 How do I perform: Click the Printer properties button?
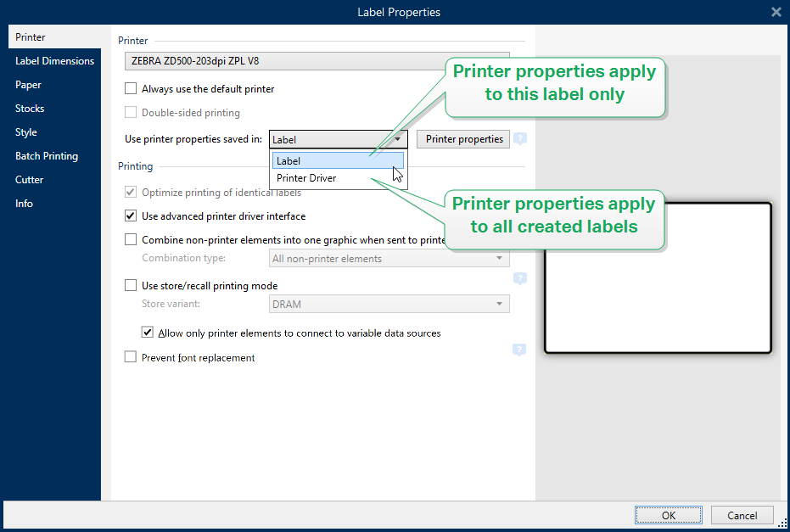(463, 139)
